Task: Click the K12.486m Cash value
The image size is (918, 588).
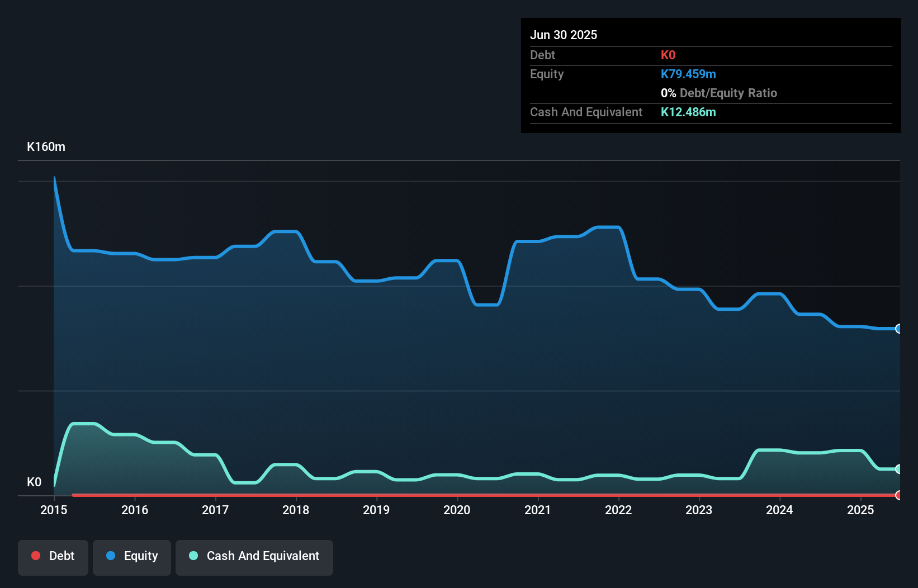Action: pyautogui.click(x=688, y=112)
